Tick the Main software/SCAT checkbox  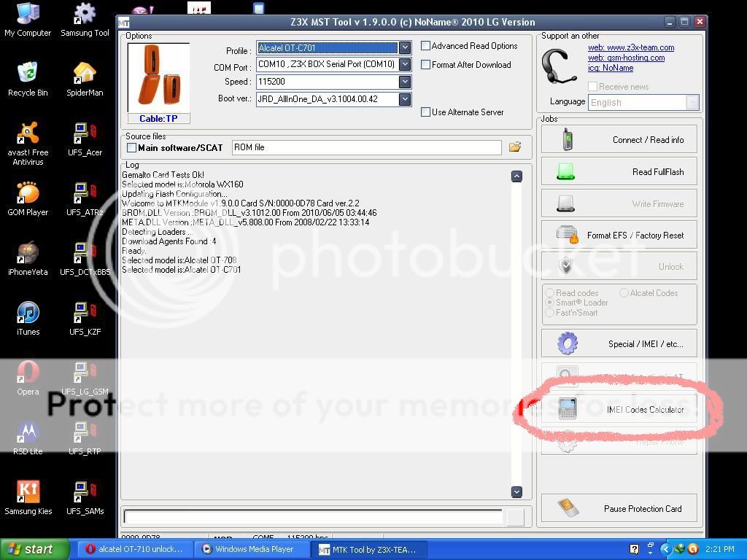point(132,148)
